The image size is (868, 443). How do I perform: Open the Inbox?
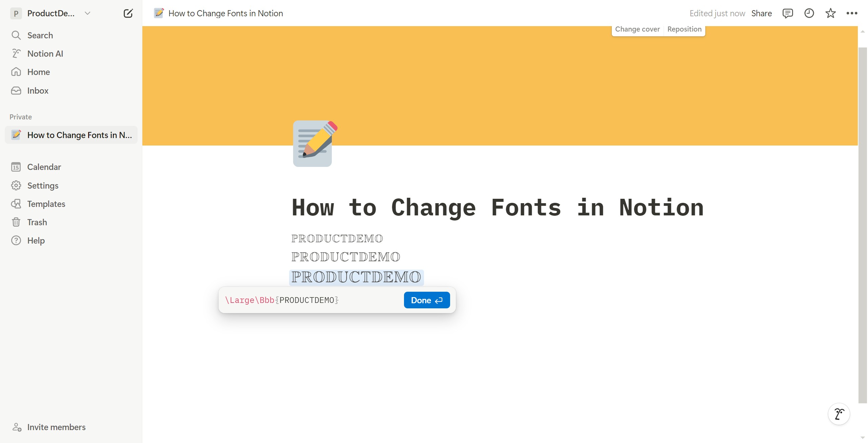pos(71,91)
